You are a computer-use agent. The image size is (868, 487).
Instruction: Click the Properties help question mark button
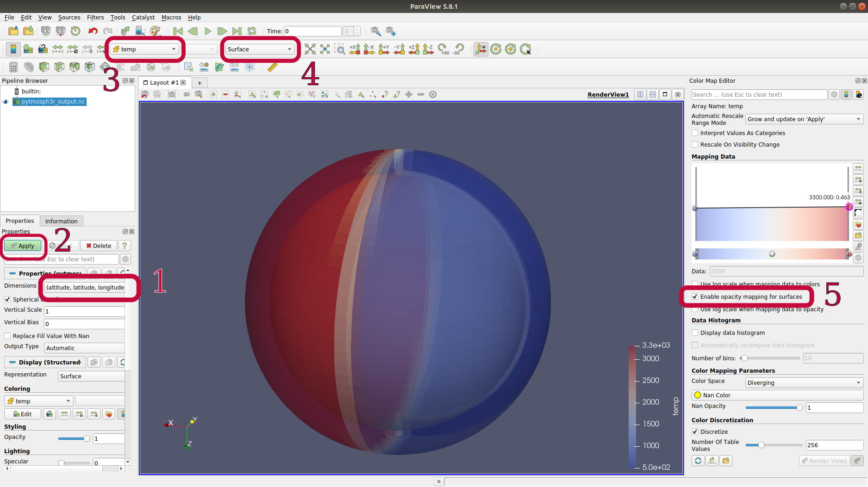(x=125, y=246)
